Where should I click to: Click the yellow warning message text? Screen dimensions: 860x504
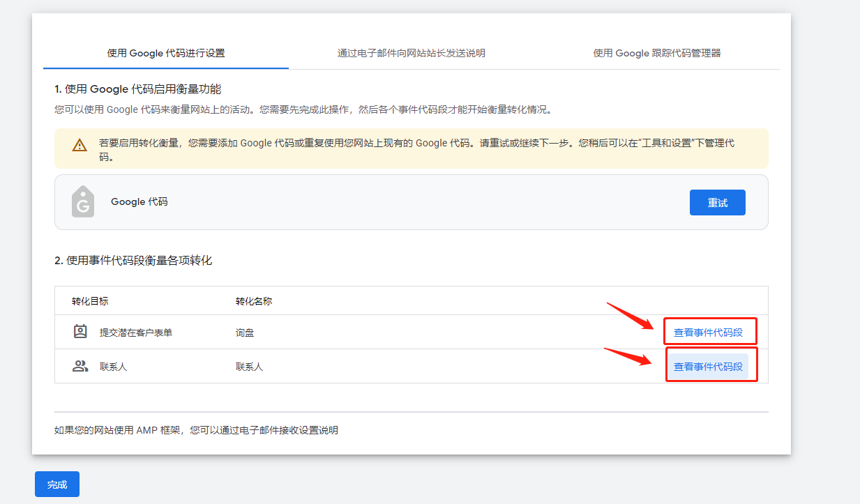click(x=416, y=148)
